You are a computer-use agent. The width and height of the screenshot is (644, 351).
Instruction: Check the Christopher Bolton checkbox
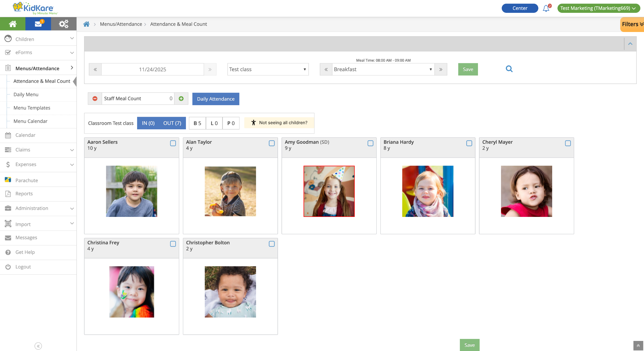click(271, 244)
